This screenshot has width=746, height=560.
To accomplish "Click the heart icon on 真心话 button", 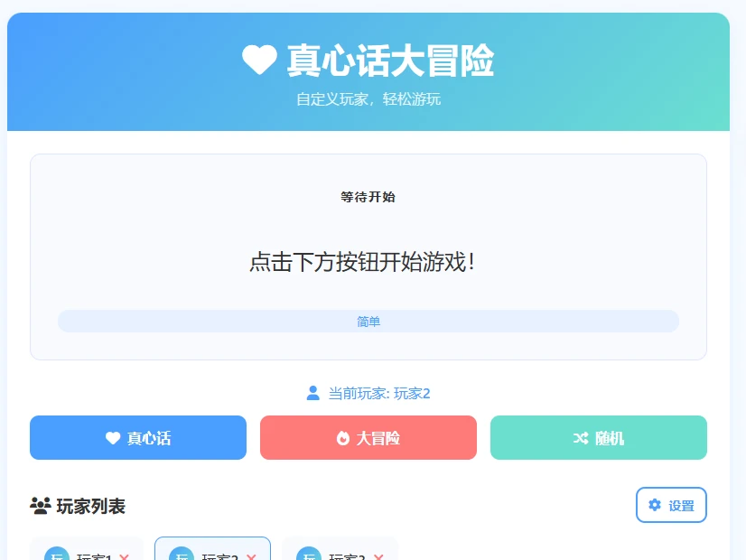I will point(113,438).
